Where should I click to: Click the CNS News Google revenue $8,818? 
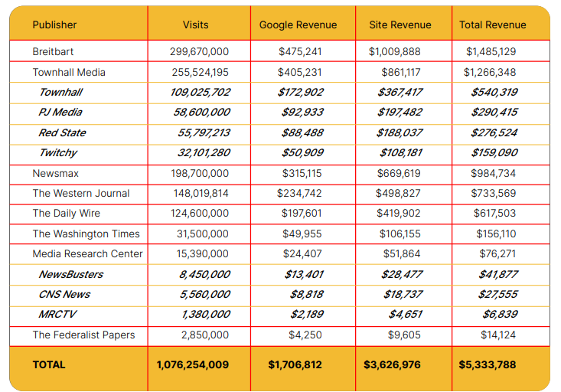[306, 295]
